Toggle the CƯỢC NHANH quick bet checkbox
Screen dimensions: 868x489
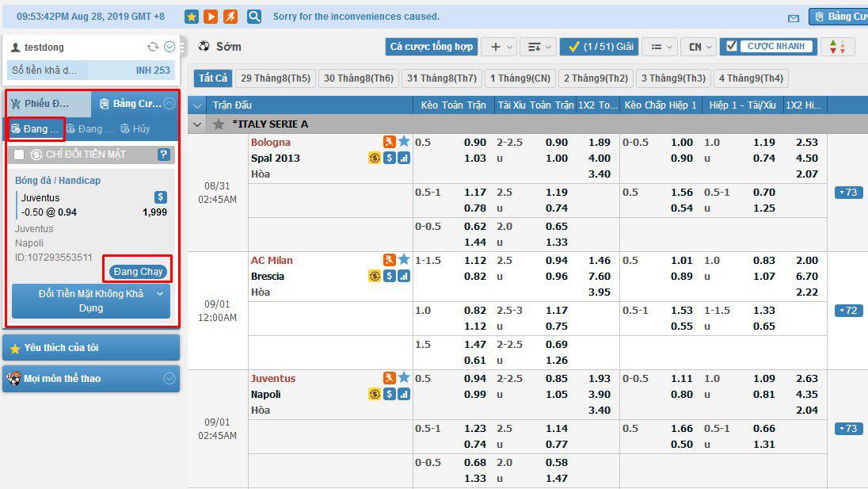click(x=733, y=46)
